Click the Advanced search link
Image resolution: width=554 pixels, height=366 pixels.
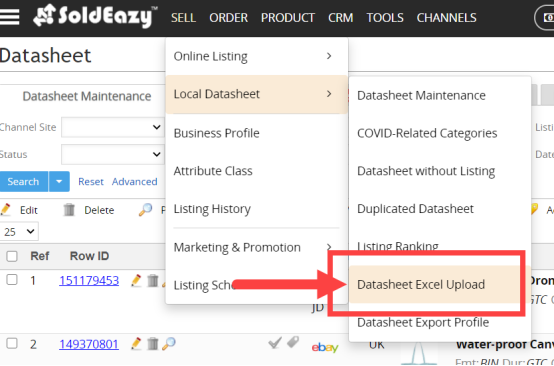pyautogui.click(x=135, y=182)
